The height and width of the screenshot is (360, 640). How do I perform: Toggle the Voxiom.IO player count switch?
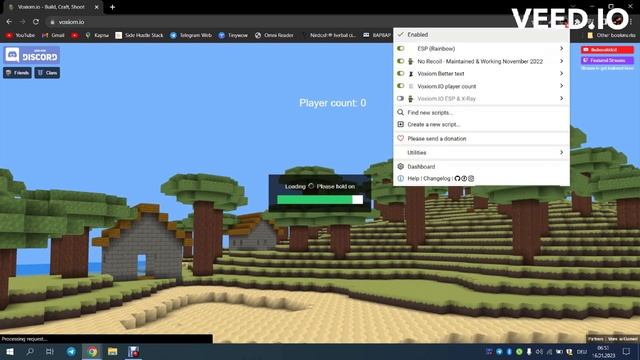[x=400, y=86]
